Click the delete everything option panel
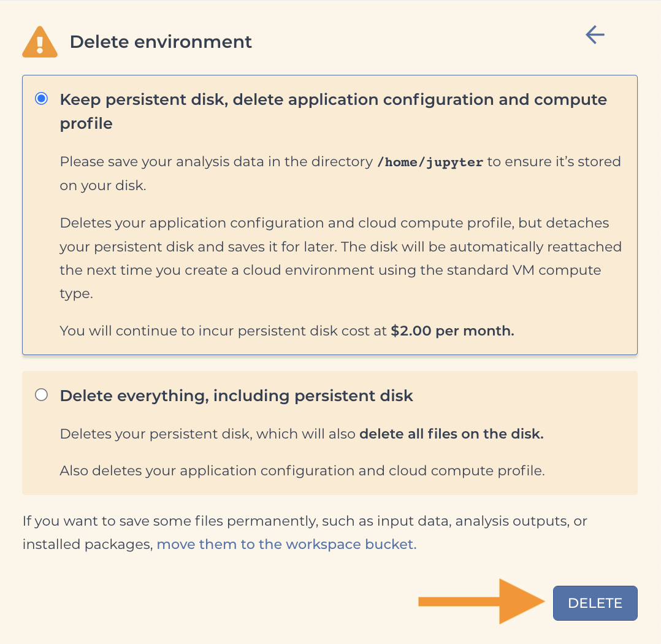Screen dimensions: 661x644 pyautogui.click(x=330, y=433)
